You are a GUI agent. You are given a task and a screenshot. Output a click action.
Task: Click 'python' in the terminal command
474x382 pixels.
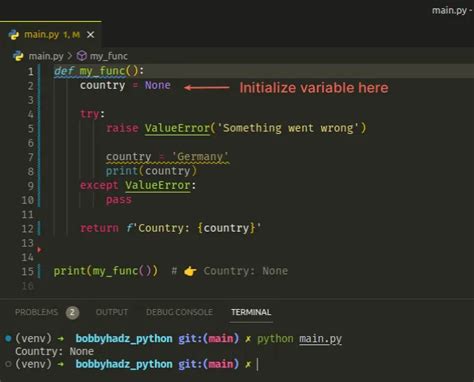click(275, 339)
